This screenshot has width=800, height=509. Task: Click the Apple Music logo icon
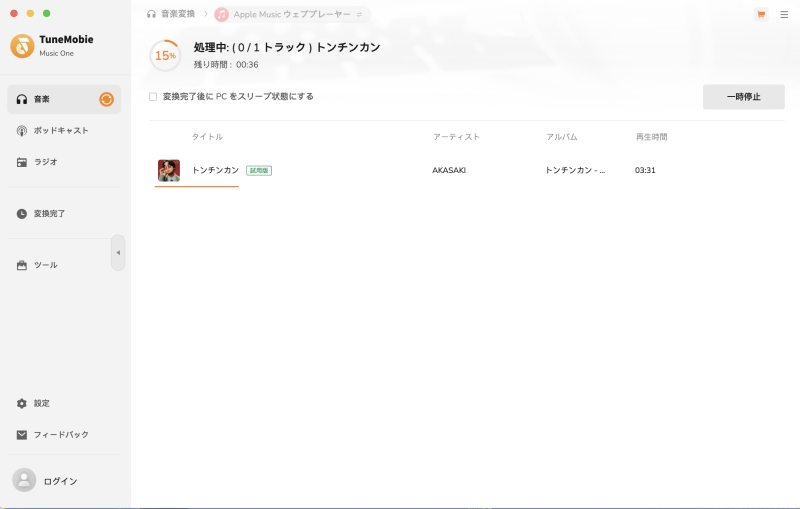click(x=221, y=14)
